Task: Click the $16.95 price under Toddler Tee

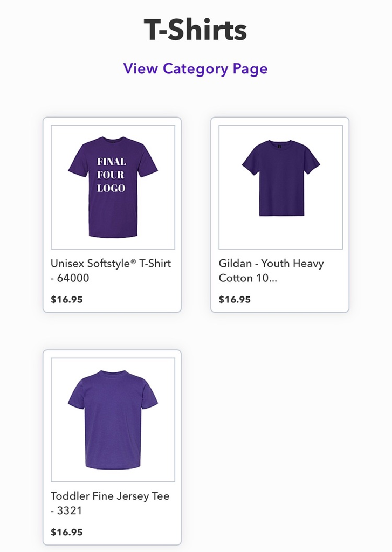Action: click(x=67, y=532)
